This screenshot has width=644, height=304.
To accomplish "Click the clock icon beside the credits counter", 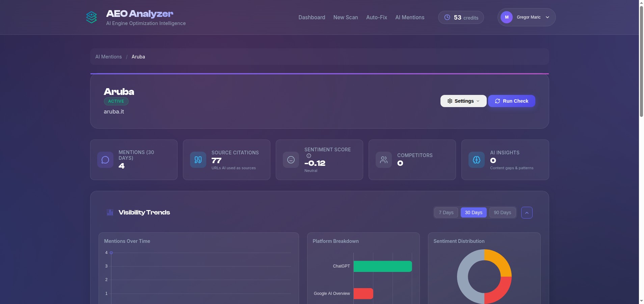I will (x=447, y=17).
